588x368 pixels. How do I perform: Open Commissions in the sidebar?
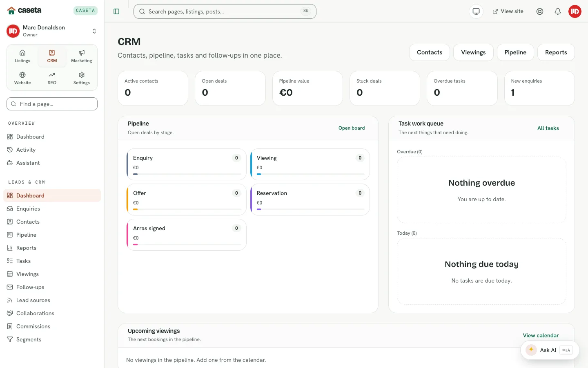point(52,326)
